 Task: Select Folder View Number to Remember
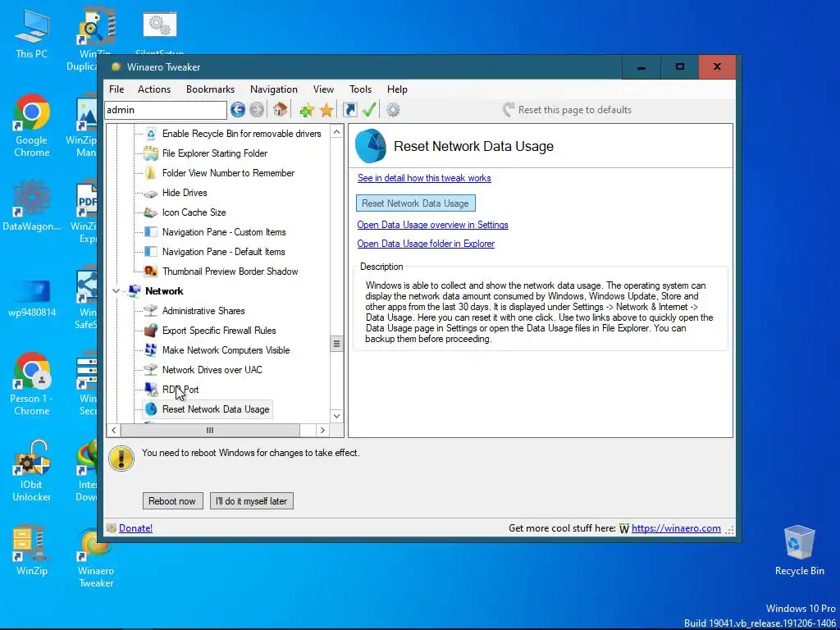click(228, 173)
